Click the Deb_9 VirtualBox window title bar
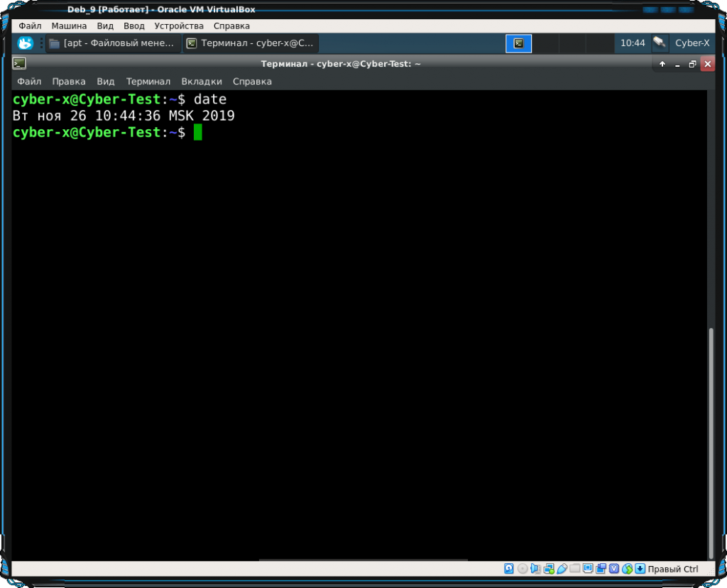This screenshot has width=727, height=588. pos(161,9)
